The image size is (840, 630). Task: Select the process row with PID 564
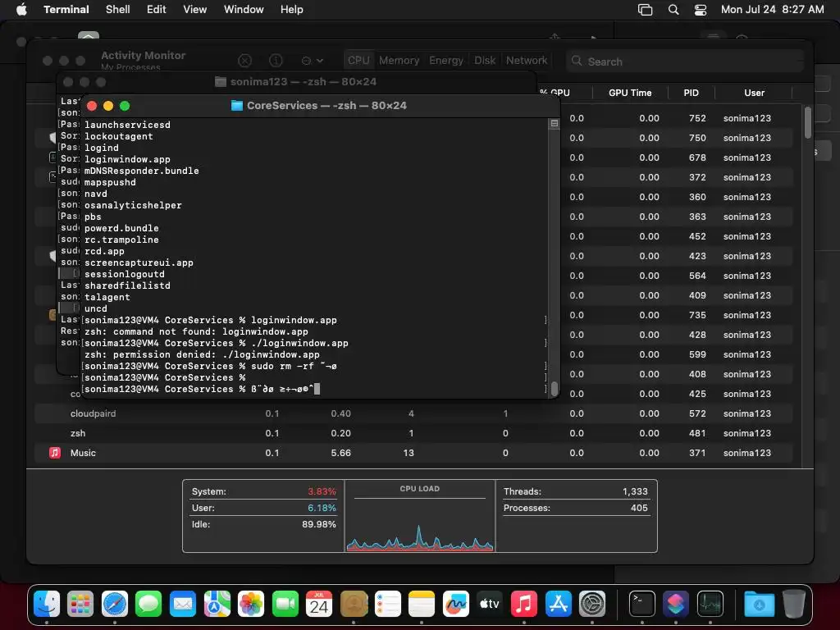pyautogui.click(x=676, y=276)
